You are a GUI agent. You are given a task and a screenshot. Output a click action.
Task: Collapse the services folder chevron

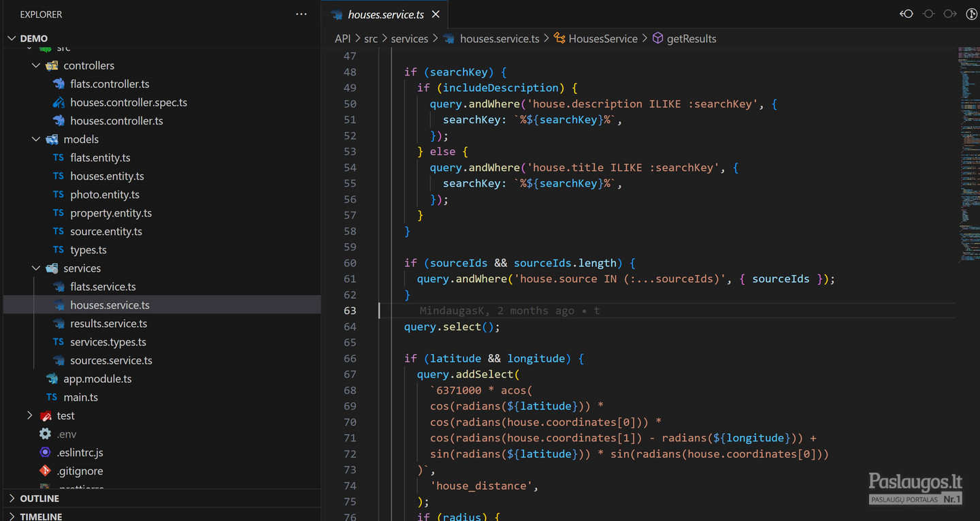coord(36,268)
